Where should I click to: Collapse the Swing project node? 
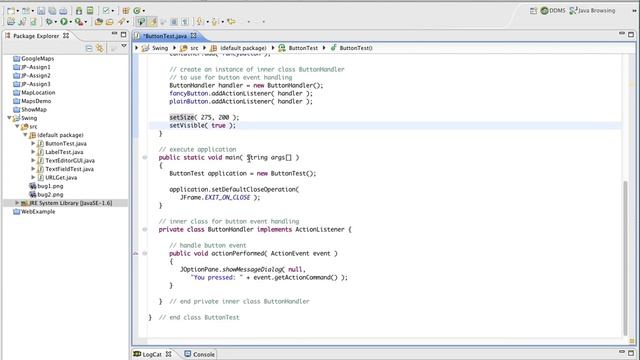tap(9, 118)
